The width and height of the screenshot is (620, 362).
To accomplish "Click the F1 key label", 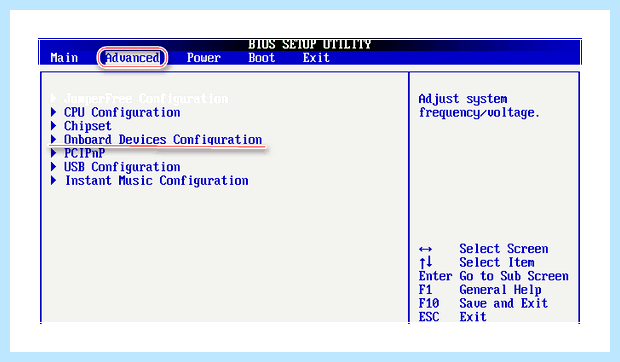I will (425, 290).
